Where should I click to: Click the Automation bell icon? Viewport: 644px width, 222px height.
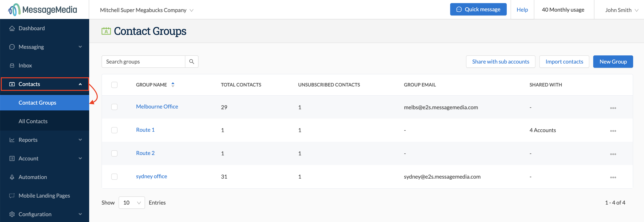click(x=12, y=177)
